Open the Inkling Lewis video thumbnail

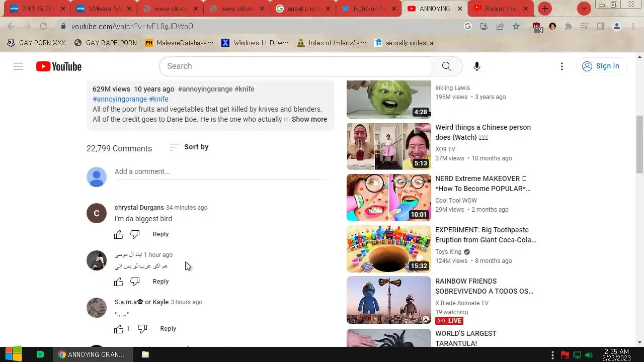click(389, 99)
